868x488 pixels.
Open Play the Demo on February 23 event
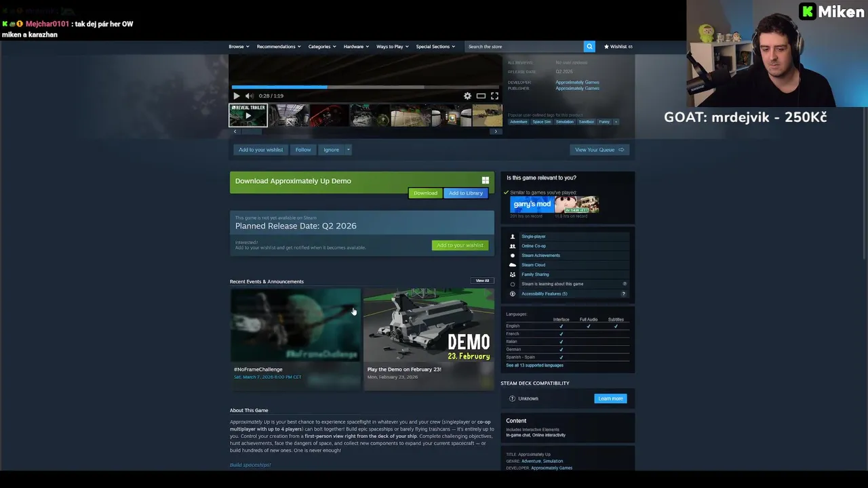429,339
